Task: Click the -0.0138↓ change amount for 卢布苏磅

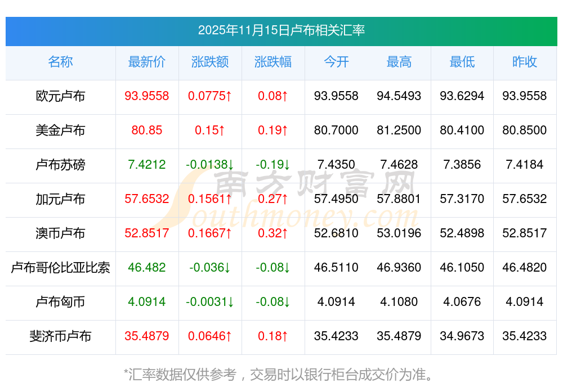Action: tap(210, 165)
